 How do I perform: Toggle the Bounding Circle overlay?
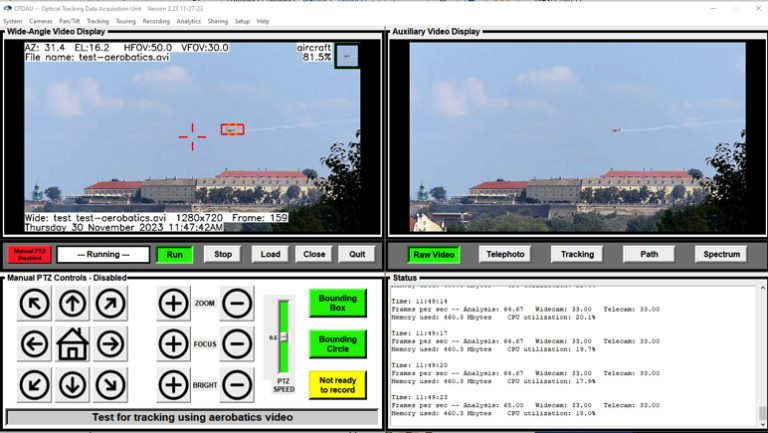tap(337, 344)
